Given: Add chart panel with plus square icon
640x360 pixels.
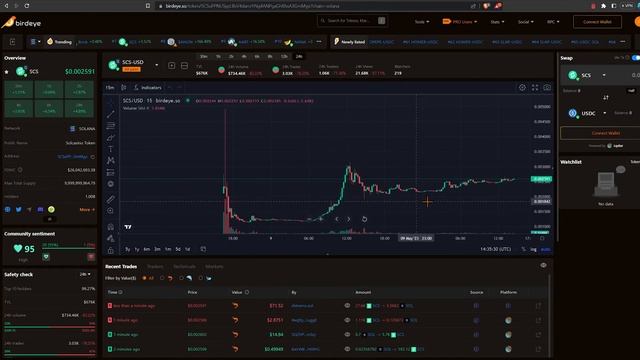Looking at the screenshot, I should point(171,65).
